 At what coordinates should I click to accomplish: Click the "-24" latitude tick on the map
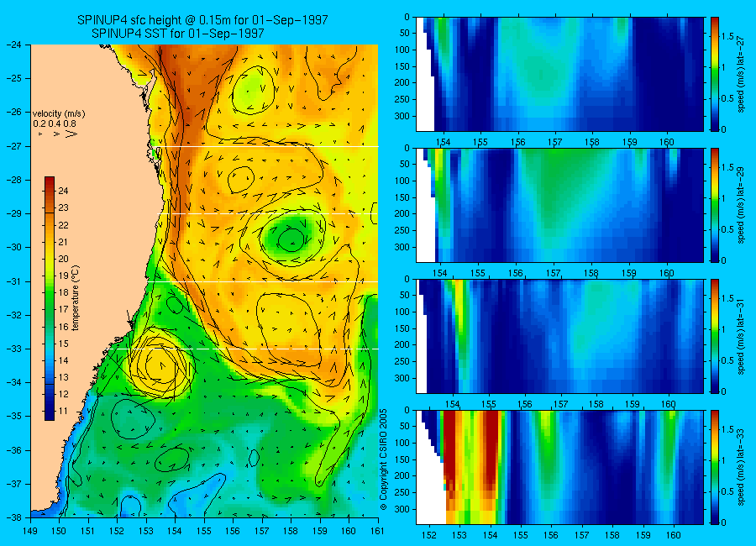[13, 45]
